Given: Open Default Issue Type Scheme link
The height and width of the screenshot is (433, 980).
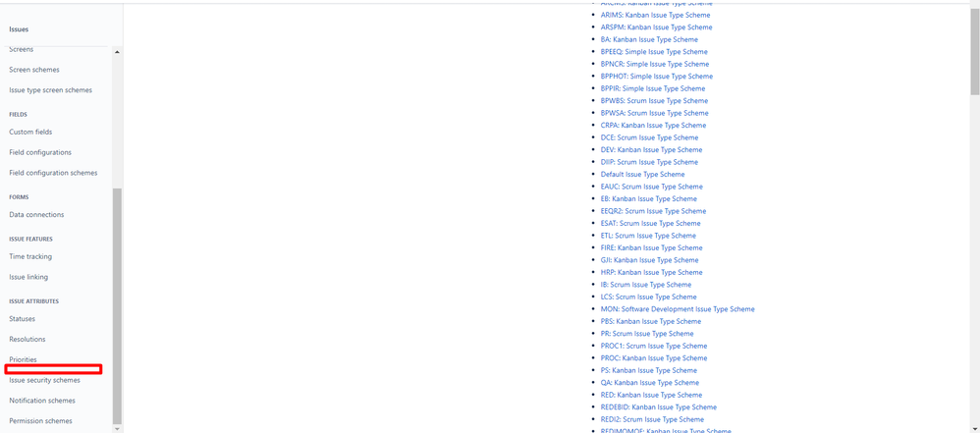Looking at the screenshot, I should 642,175.
